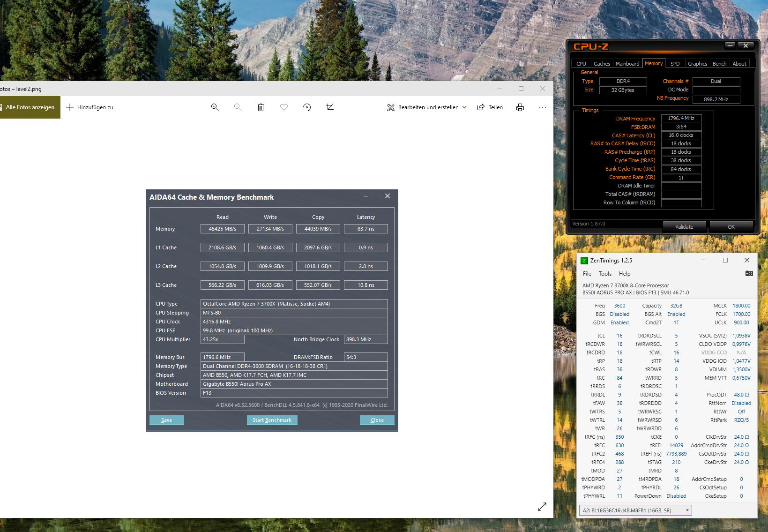
Task: Open the Help menu in ZenTimings
Action: tap(625, 274)
